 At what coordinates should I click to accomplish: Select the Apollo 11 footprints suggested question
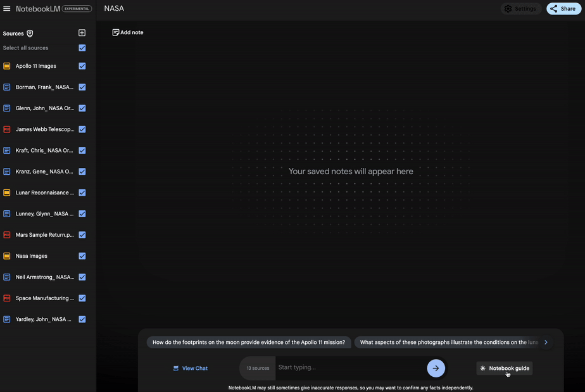pyautogui.click(x=249, y=343)
